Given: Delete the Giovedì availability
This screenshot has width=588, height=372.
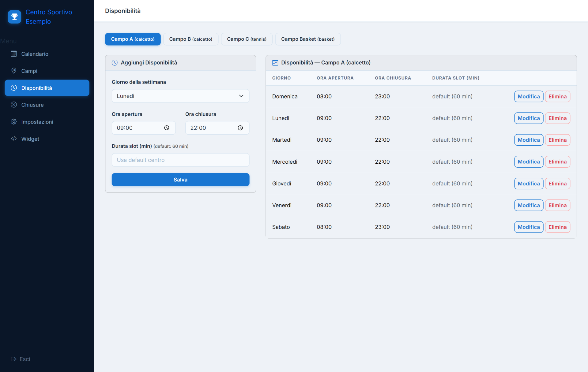Looking at the screenshot, I should click(x=557, y=184).
